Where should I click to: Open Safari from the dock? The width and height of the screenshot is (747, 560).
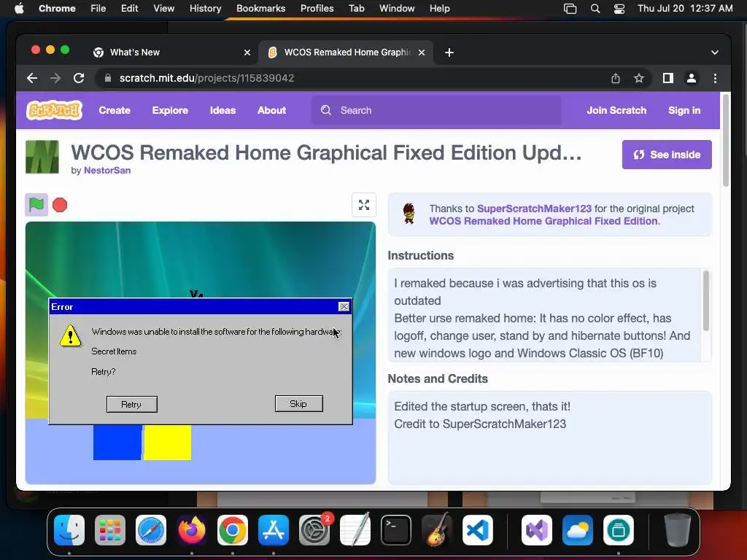pyautogui.click(x=151, y=530)
